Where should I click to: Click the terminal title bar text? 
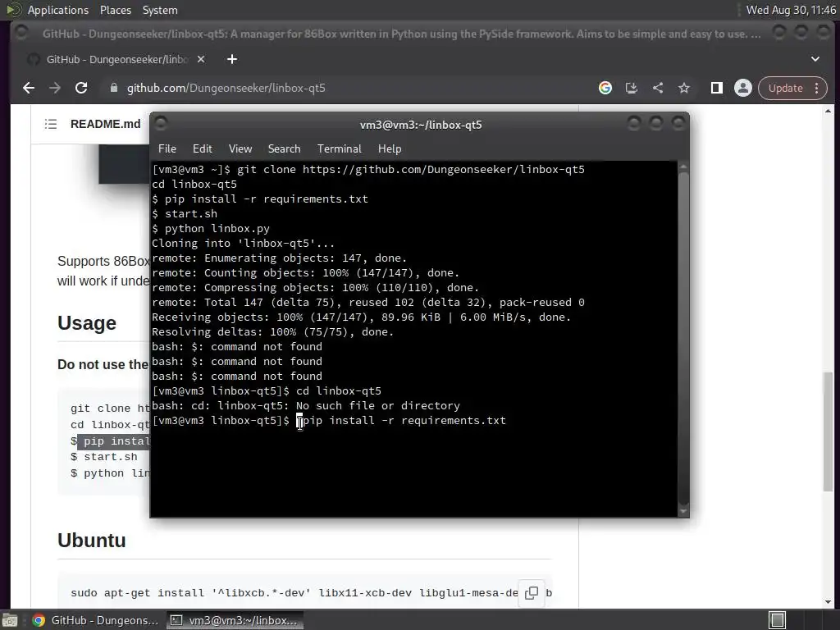click(421, 125)
